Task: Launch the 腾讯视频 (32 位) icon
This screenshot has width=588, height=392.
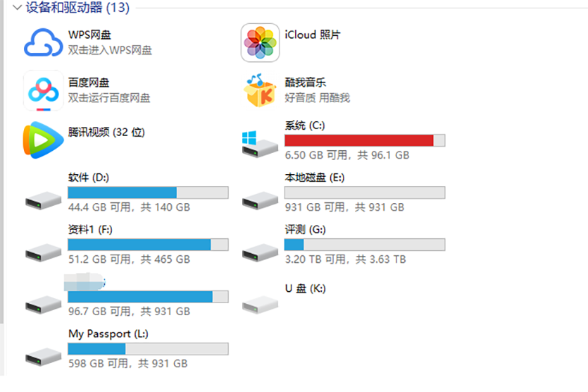Action: coord(44,140)
